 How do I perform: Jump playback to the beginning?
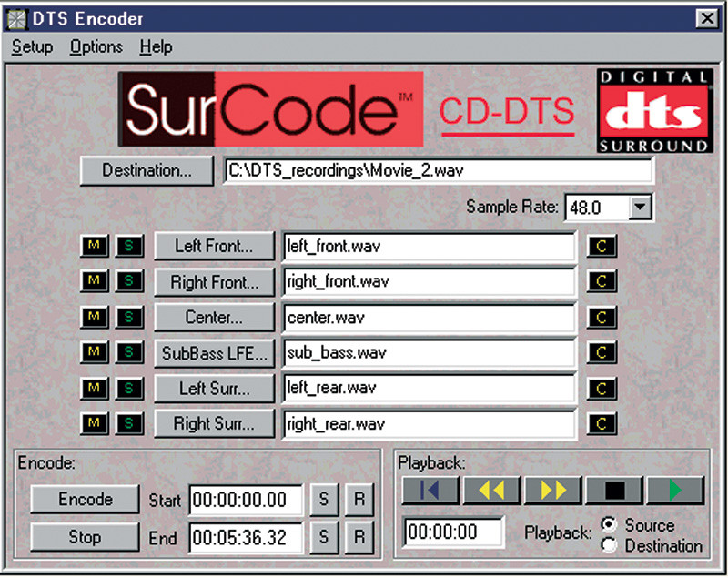tap(430, 491)
